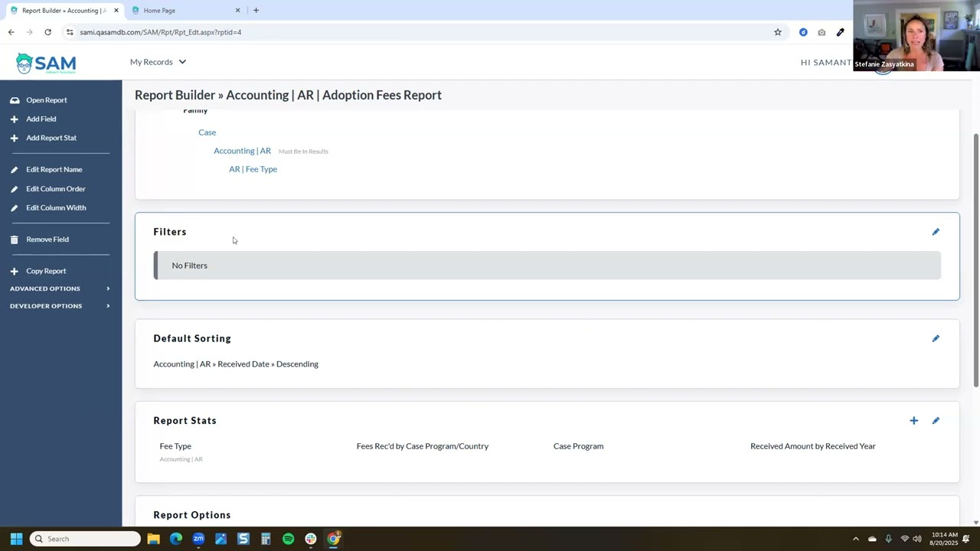Click the No Filters bar
980x551 pixels.
tap(547, 266)
